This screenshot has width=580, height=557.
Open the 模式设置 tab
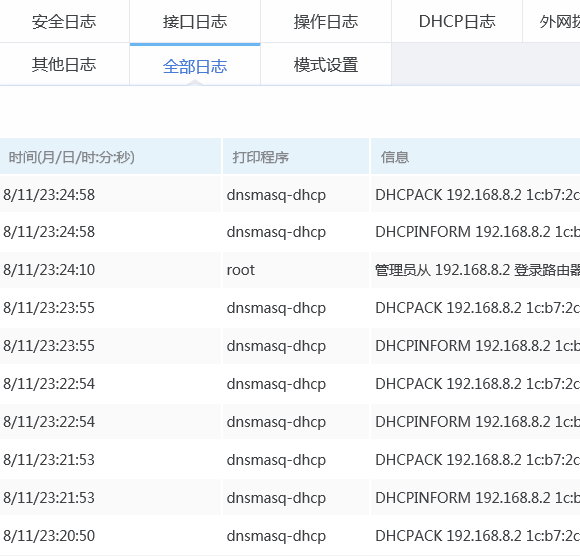pyautogui.click(x=326, y=64)
